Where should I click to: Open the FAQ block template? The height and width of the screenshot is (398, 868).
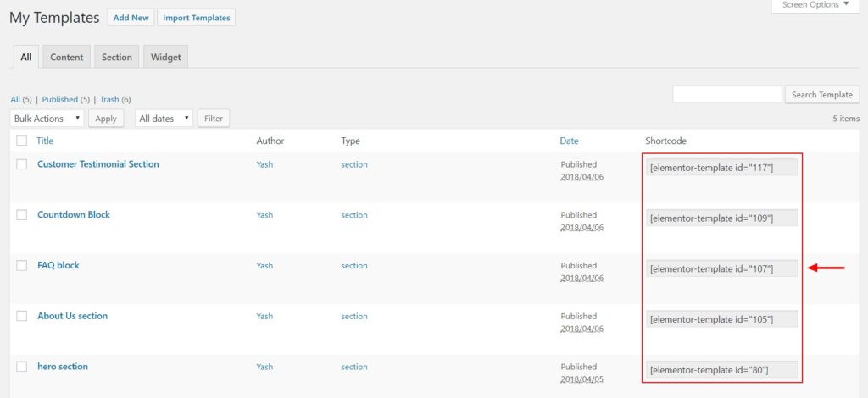pos(58,265)
